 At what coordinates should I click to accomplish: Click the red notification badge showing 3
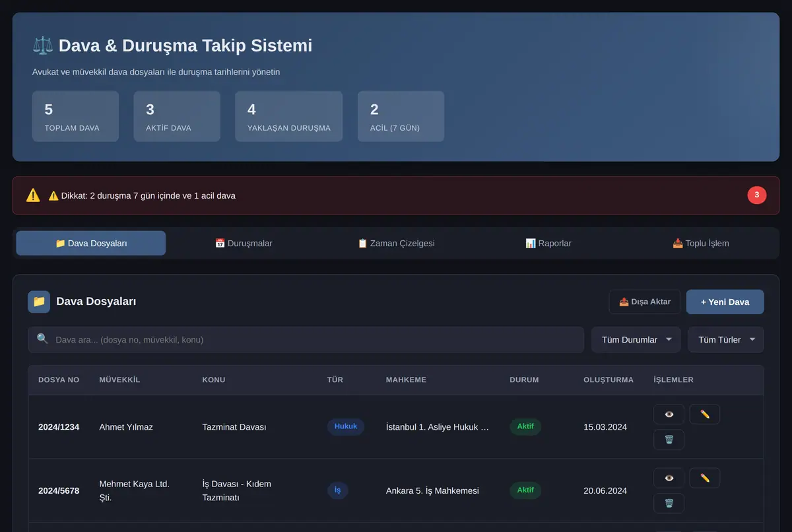[757, 195]
